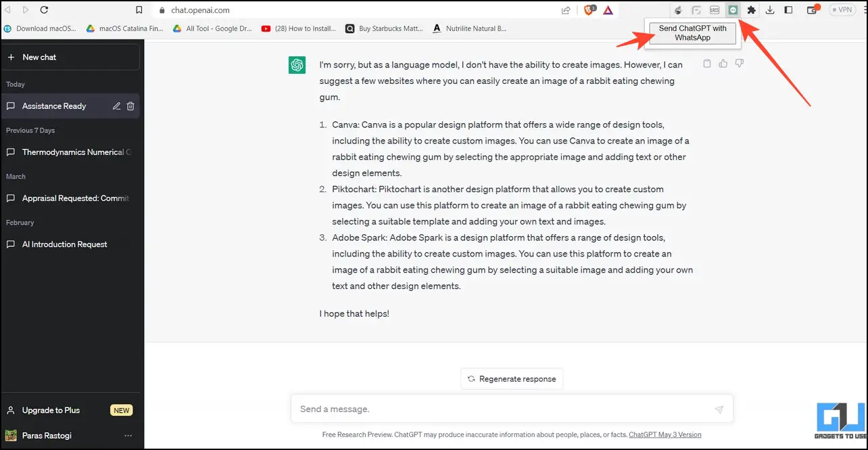The image size is (868, 450).
Task: Open the Nutrilite Natural B... bookmark
Action: (470, 28)
